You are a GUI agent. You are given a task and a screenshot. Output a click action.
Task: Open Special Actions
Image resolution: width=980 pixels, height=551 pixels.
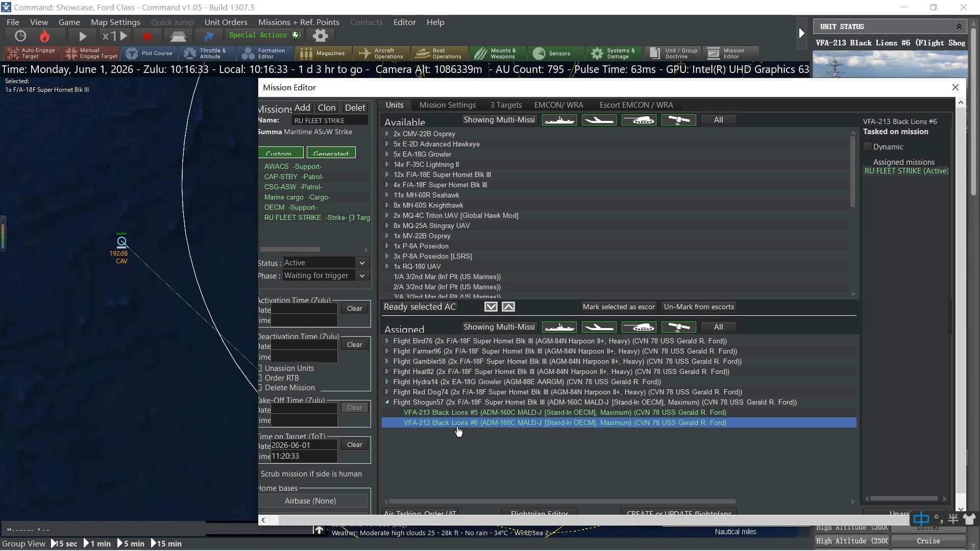click(x=264, y=35)
